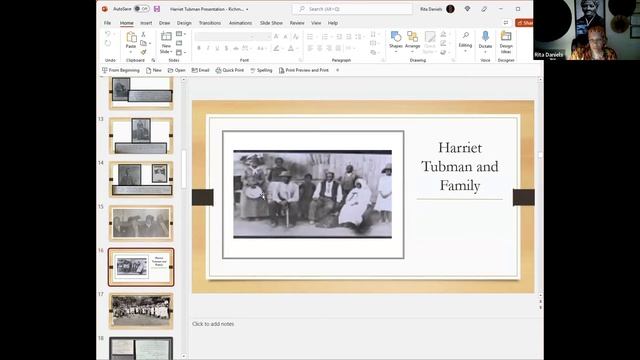640x360 pixels.
Task: Click the text highlight color button
Action: (x=276, y=48)
